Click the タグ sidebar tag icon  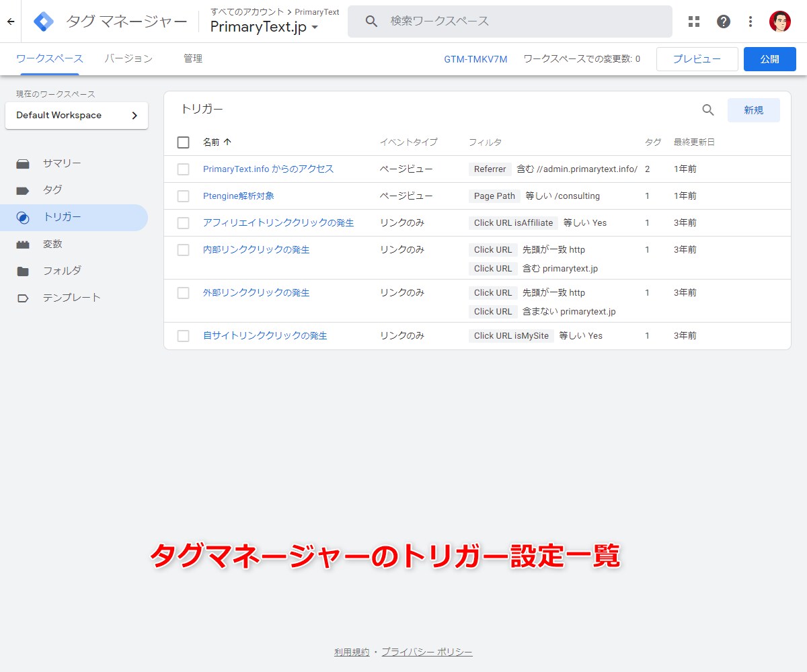pos(23,190)
